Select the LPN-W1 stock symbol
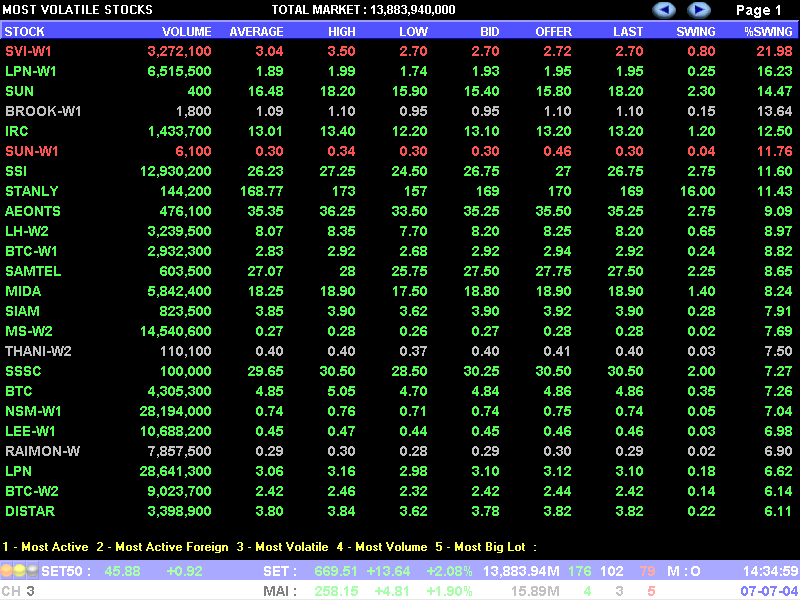This screenshot has height=600, width=800. coord(31,71)
